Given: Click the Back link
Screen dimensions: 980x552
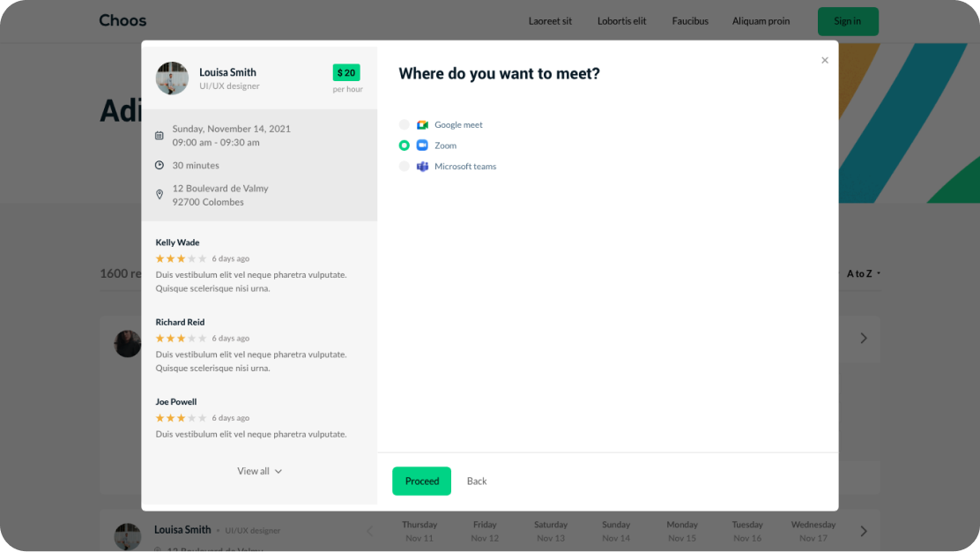Looking at the screenshot, I should click(477, 481).
